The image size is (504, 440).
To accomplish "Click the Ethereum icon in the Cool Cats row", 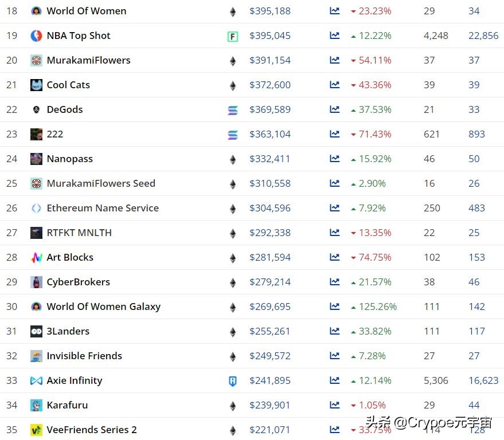I will [233, 85].
